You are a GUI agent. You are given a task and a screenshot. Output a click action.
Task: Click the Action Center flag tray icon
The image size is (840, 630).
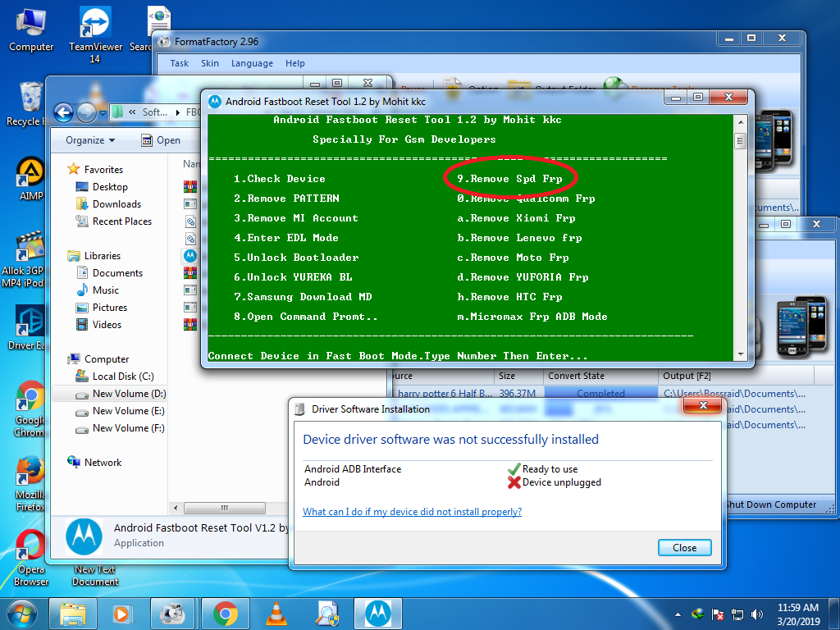[717, 614]
